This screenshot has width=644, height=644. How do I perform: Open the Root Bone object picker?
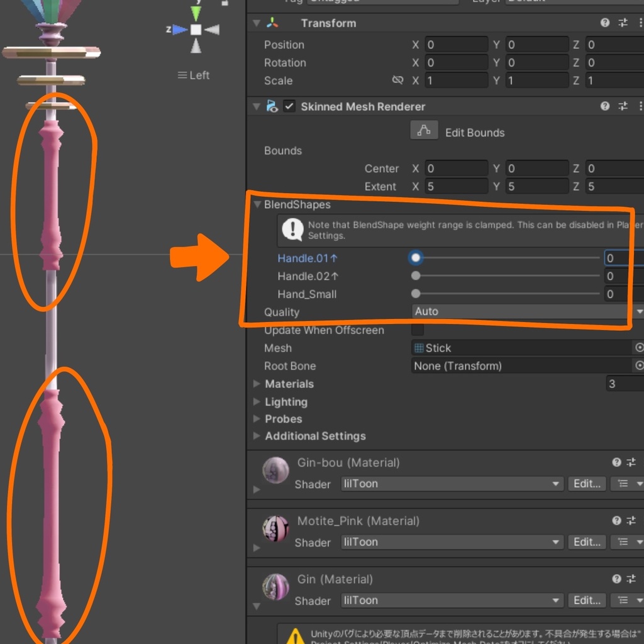[x=640, y=365]
